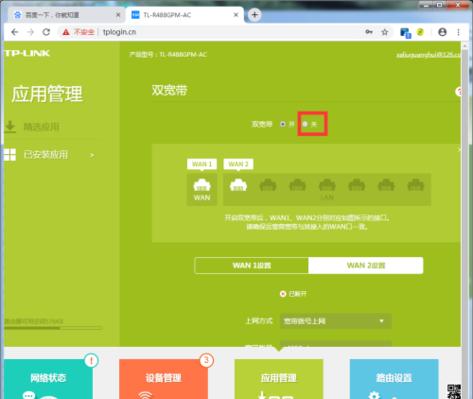Click the first dimmed LAN port icon
This screenshot has width=473, height=399.
[268, 185]
